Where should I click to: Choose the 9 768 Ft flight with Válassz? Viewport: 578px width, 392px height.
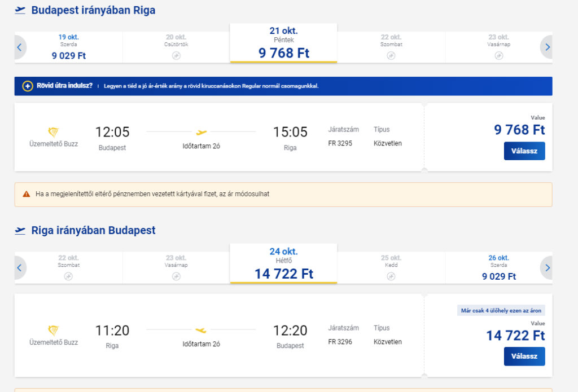tap(524, 151)
